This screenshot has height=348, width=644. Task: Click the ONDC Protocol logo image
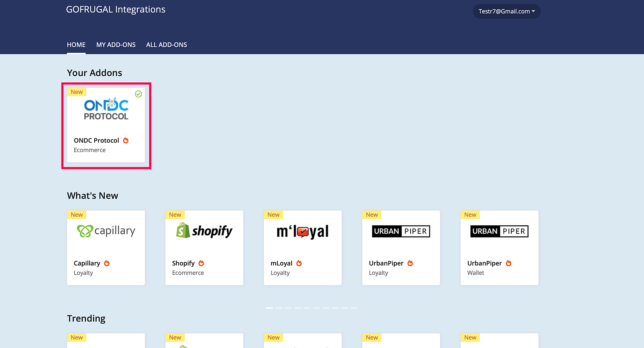tap(106, 109)
